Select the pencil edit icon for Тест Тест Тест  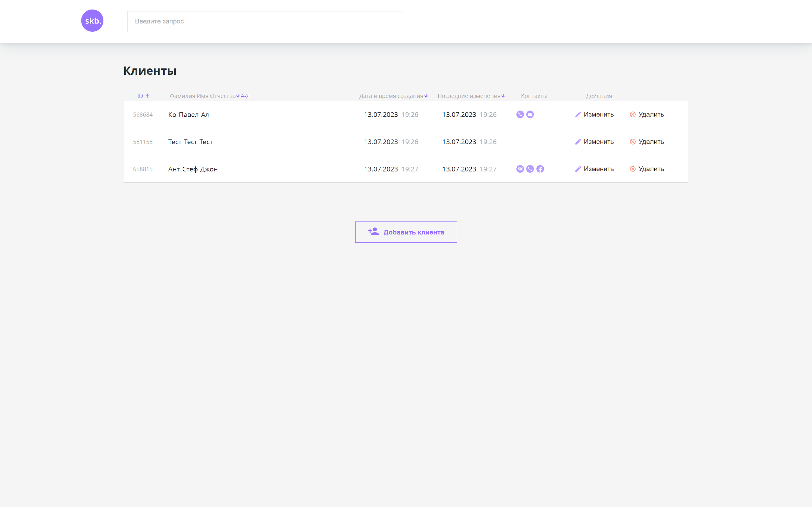pos(578,142)
